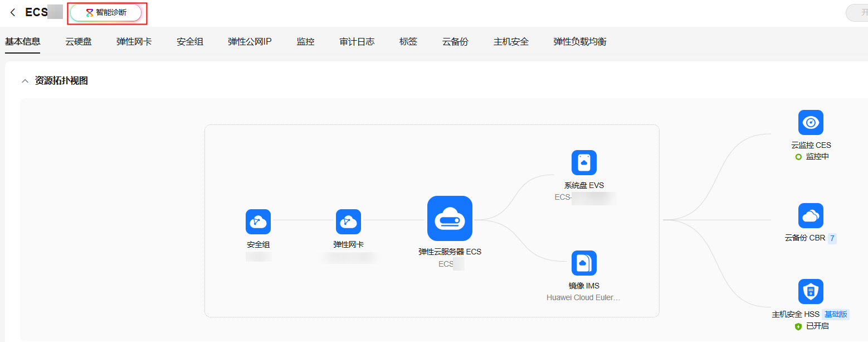868x342 pixels.
Task: Open the 智能诊断 smart diagnosis button
Action: click(106, 12)
